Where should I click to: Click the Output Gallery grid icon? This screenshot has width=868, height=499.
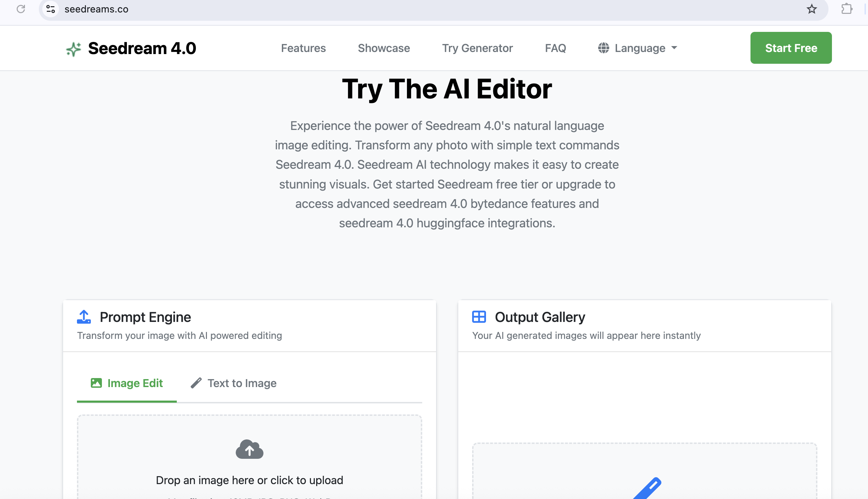click(479, 317)
